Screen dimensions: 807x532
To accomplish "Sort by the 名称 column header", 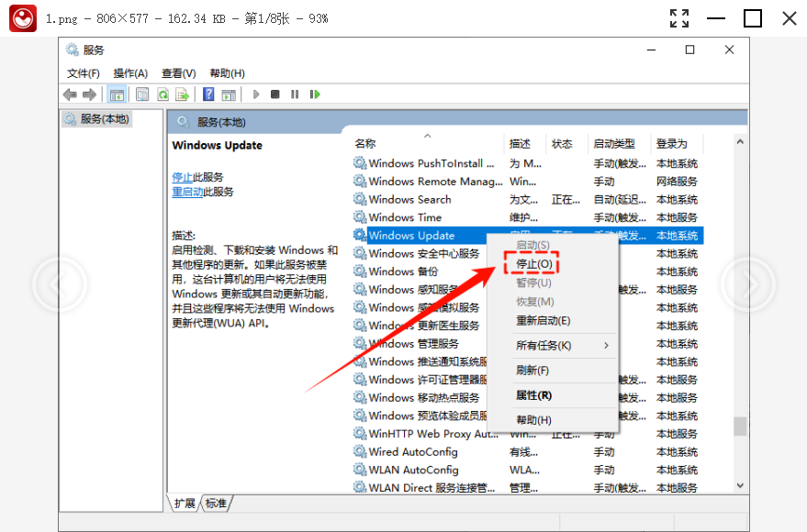I will [365, 143].
